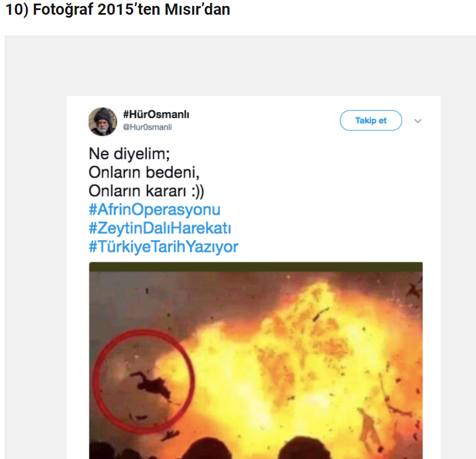Click the heading "Fotoğraf 2015'ten Mısır'dan"

118,10
